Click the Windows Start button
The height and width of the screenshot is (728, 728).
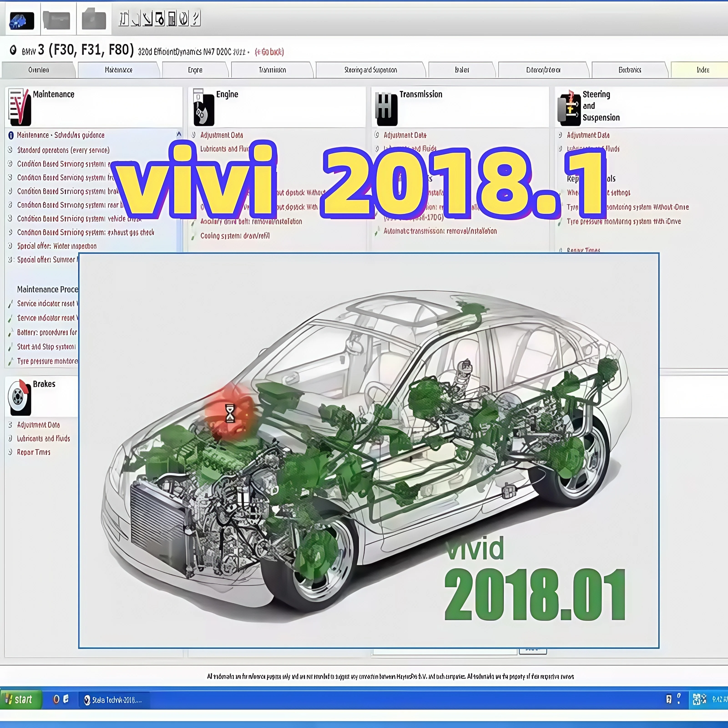point(20,699)
